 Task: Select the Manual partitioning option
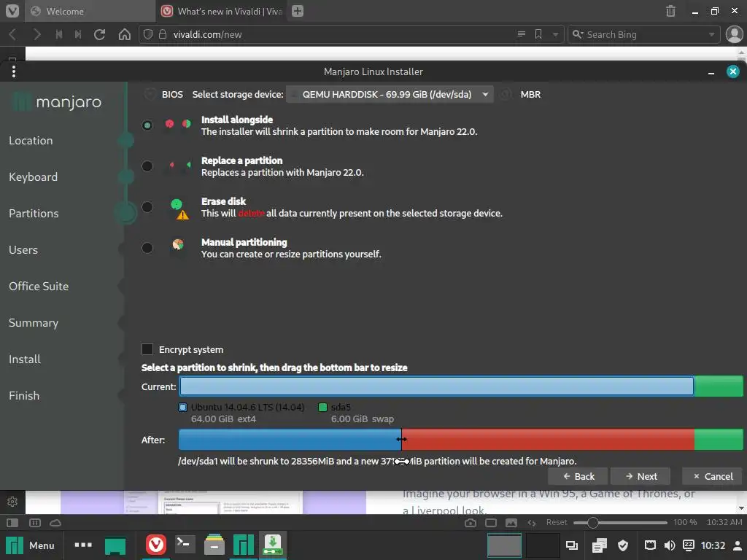pos(147,248)
